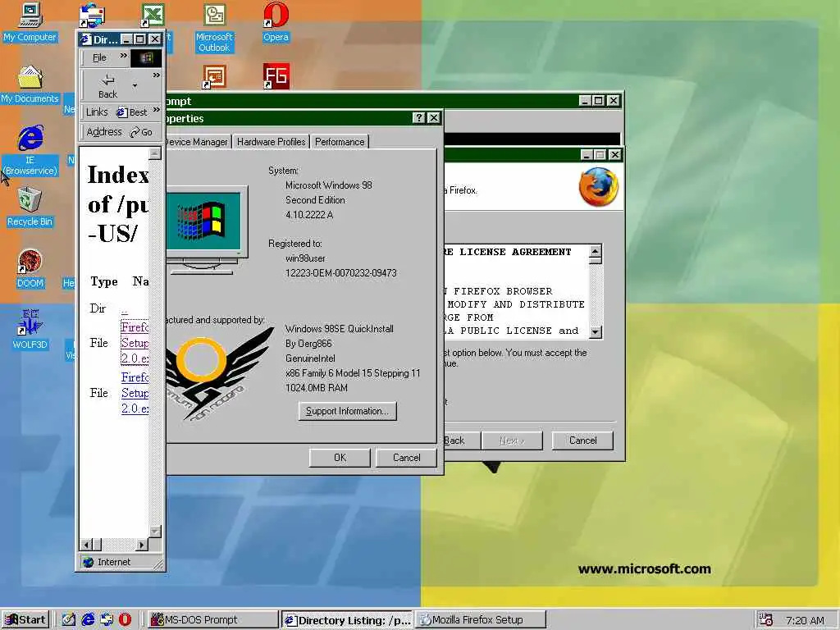Click the Start button
Viewport: 840px width, 630px height.
coord(25,620)
